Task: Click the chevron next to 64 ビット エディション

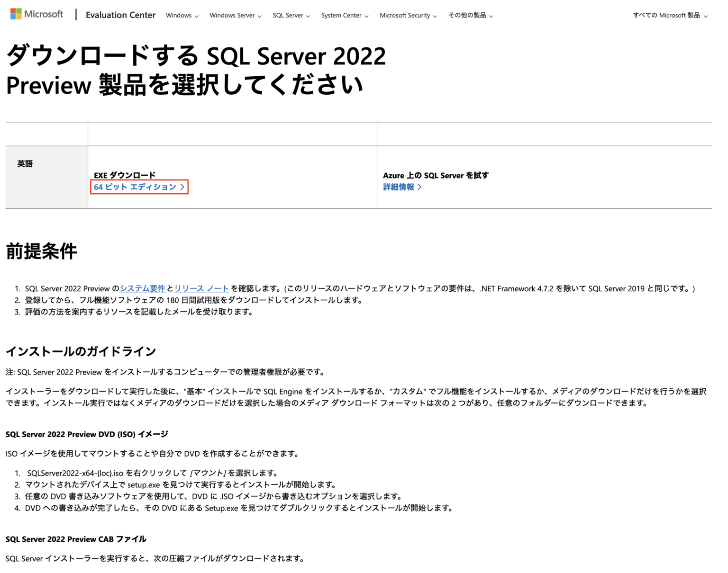Action: click(x=183, y=187)
